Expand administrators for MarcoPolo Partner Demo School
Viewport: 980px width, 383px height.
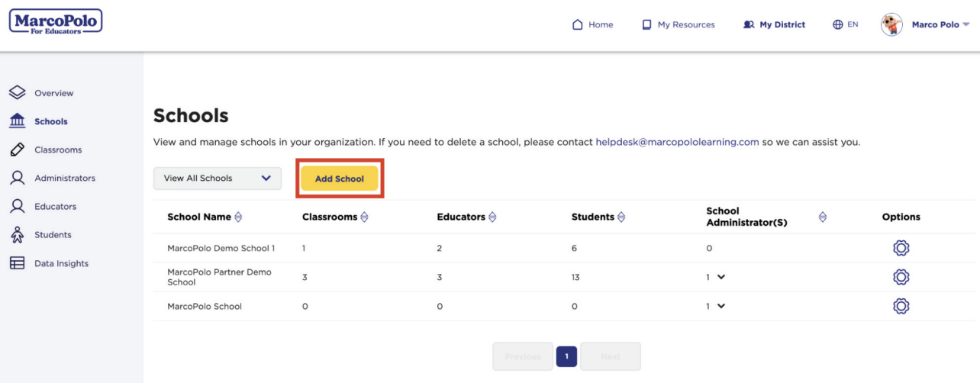click(721, 277)
